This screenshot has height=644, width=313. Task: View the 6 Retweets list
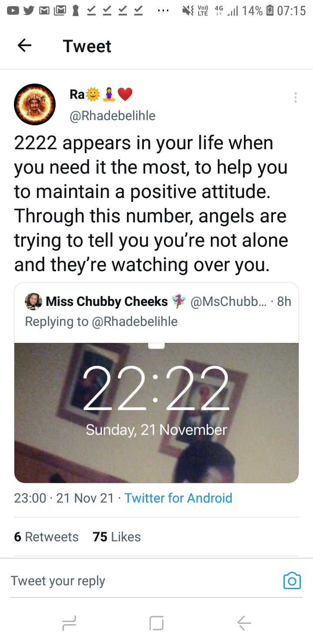(x=47, y=537)
